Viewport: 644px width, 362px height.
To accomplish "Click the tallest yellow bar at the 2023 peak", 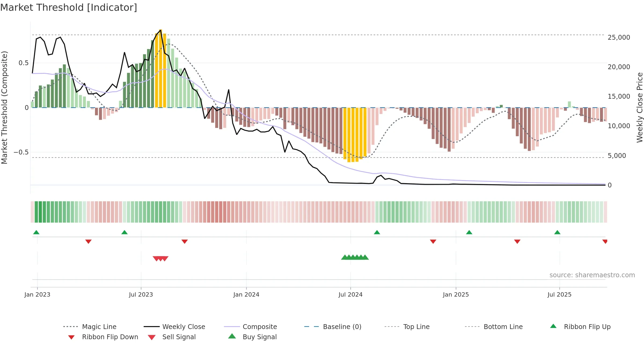I will tap(160, 68).
